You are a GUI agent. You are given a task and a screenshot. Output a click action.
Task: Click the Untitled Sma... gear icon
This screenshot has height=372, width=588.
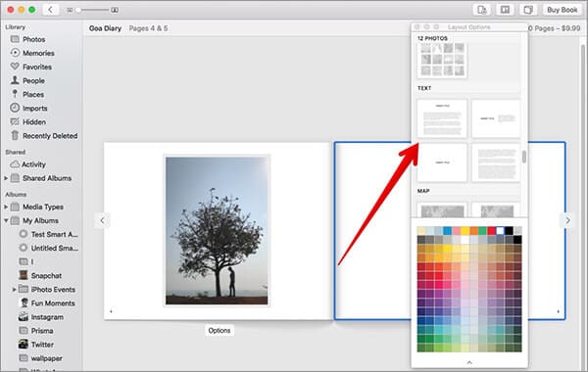(24, 248)
